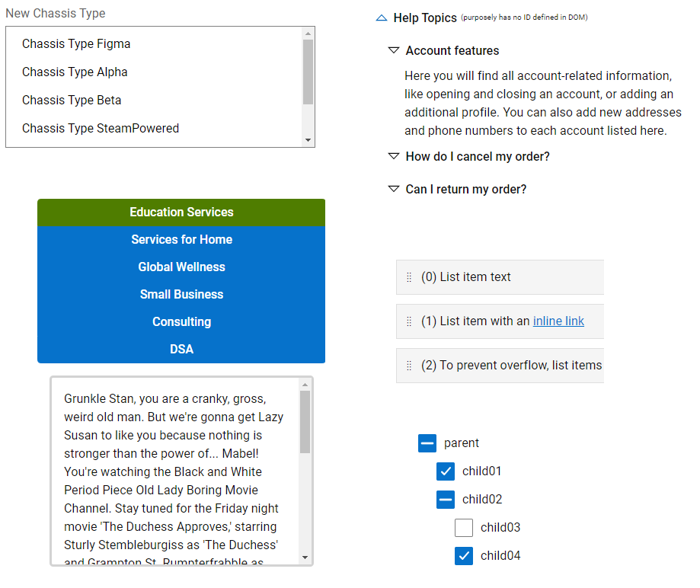Click the chassis listbox scrollbar thumb
The image size is (700, 588).
click(x=308, y=72)
